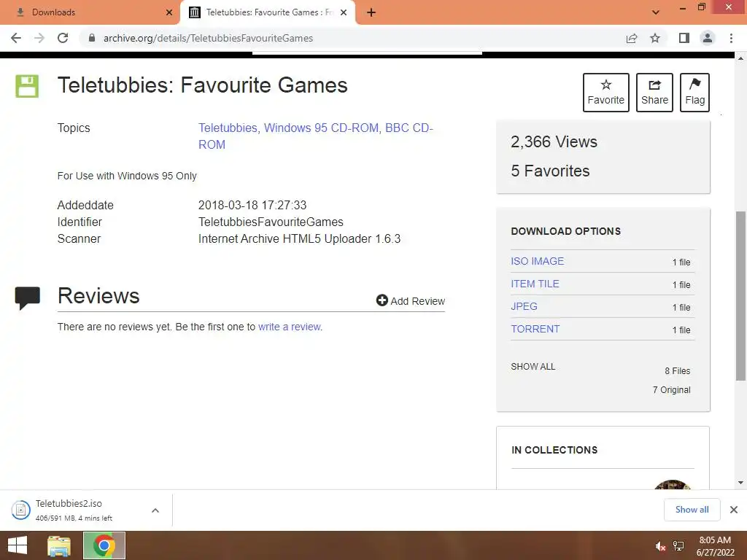The height and width of the screenshot is (560, 747).
Task: Click the collection thumbnail under IN COLLECTIONS
Action: (x=673, y=485)
